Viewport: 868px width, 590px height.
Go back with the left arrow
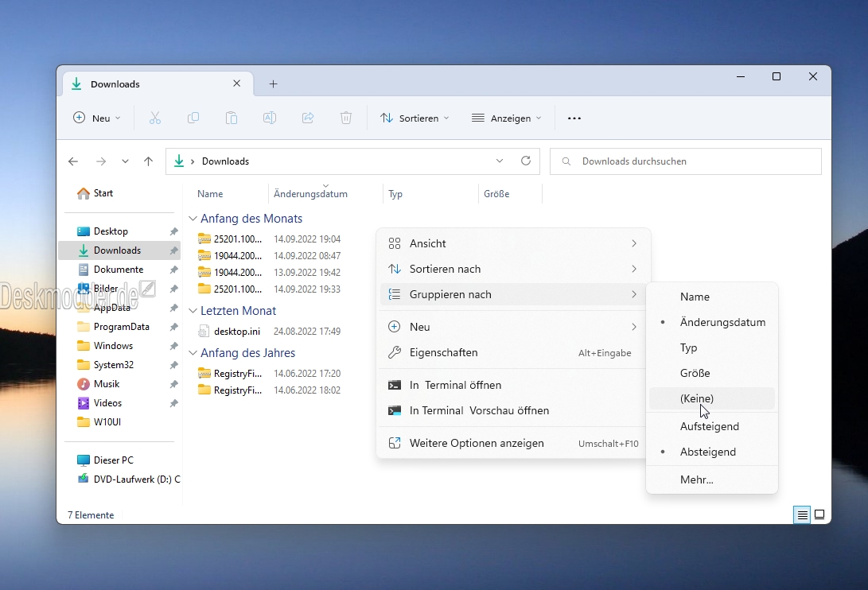point(73,161)
